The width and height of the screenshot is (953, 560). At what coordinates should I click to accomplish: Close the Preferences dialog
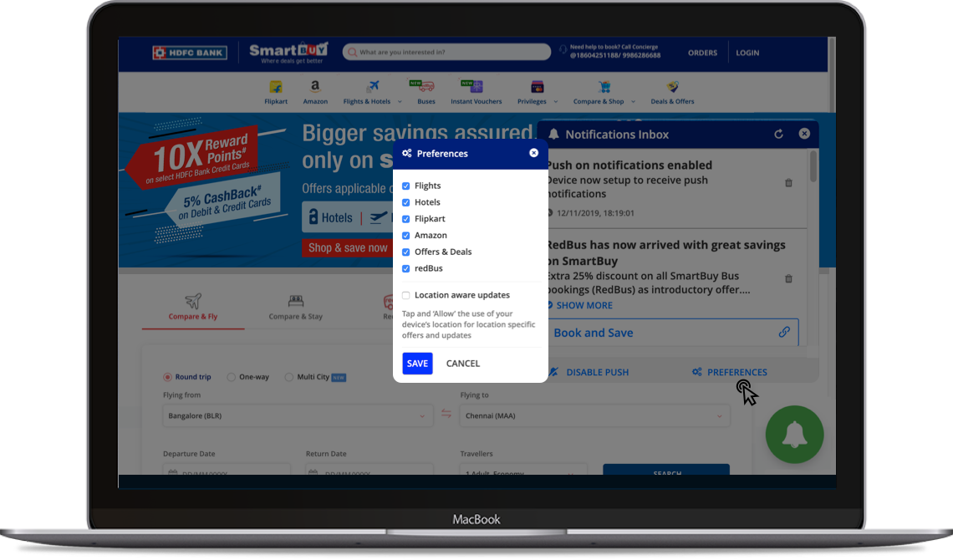pyautogui.click(x=533, y=153)
